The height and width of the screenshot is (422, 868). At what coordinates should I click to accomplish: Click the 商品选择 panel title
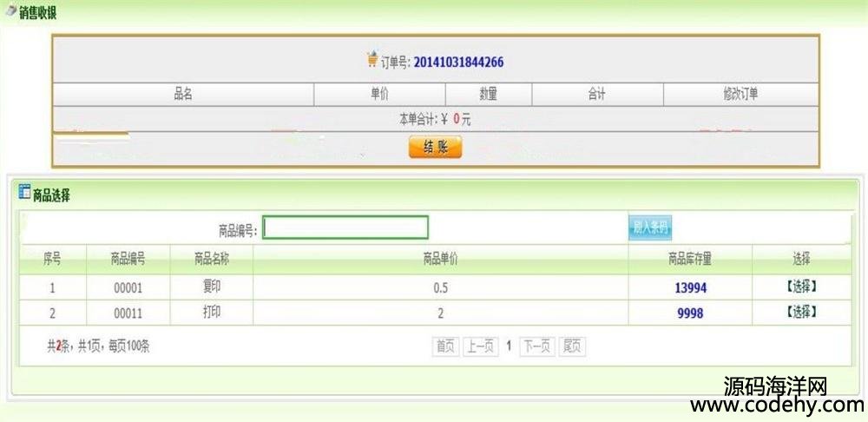(x=51, y=195)
